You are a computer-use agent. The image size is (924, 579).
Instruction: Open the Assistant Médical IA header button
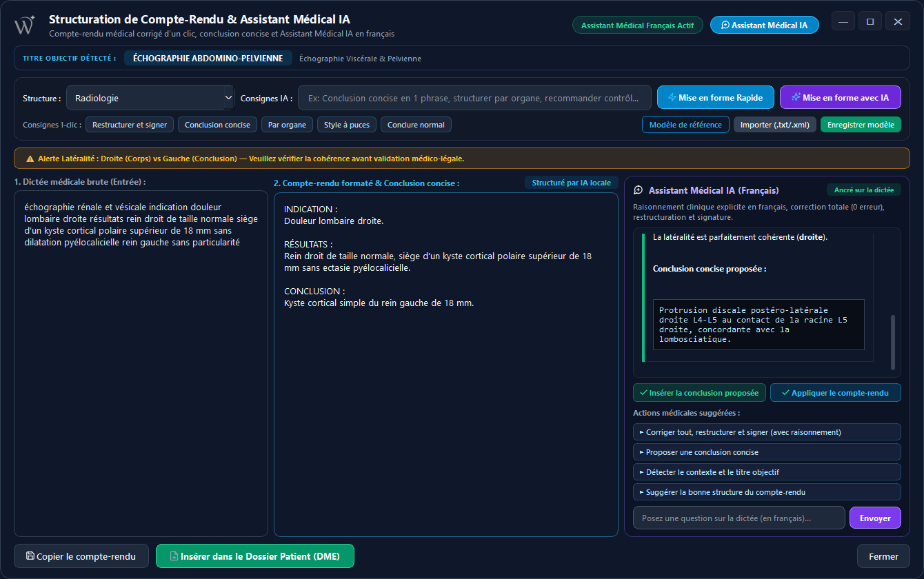[x=764, y=25]
